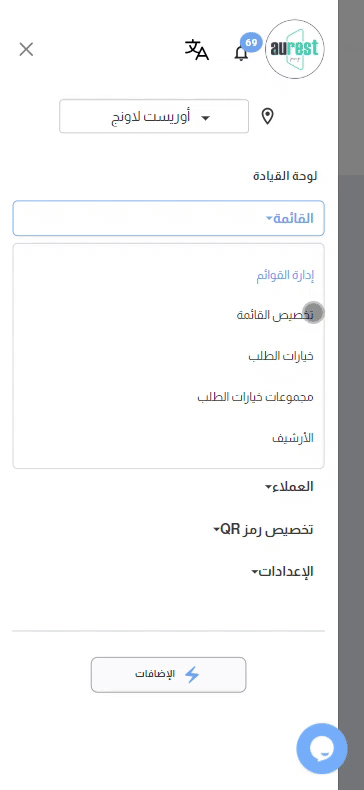Open مجموعات خيارات الطلب item
Image resolution: width=364 pixels, height=790 pixels.
[x=255, y=397]
